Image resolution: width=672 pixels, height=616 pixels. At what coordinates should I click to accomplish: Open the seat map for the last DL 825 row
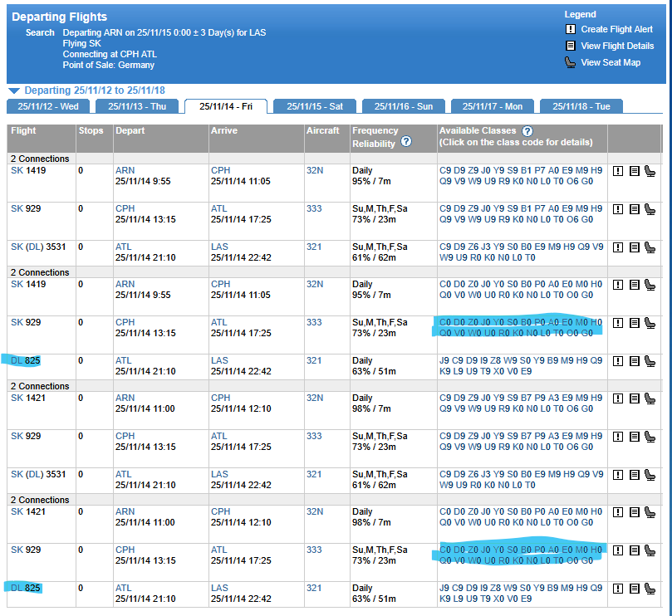[x=650, y=589]
